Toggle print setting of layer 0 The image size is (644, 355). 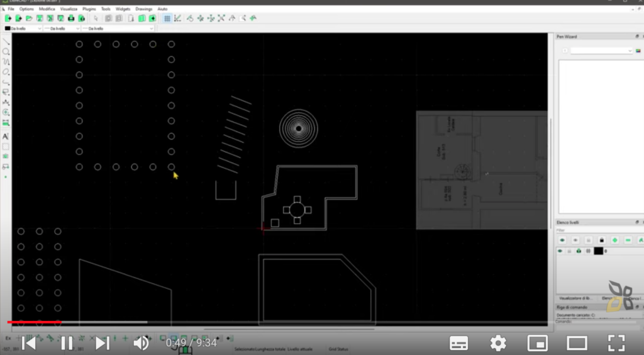coord(579,251)
